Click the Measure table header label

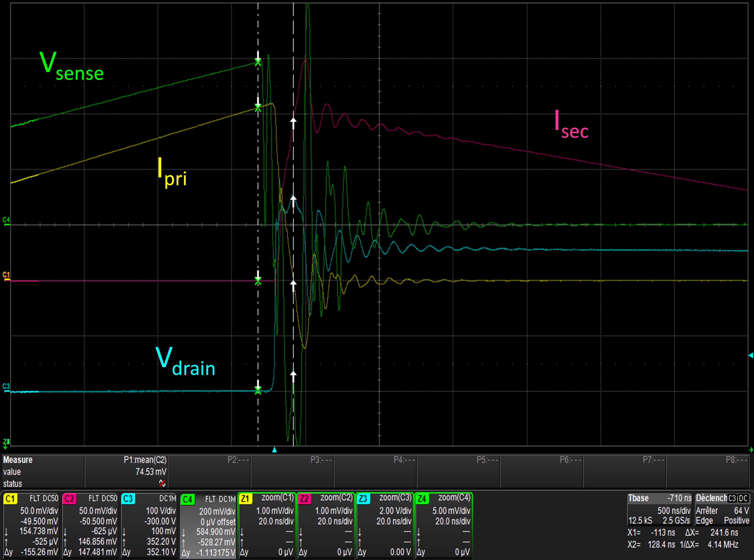[x=18, y=460]
